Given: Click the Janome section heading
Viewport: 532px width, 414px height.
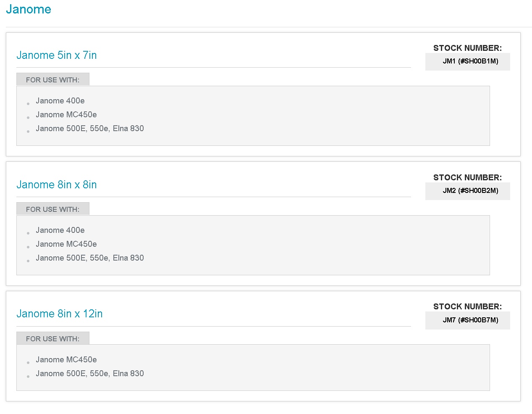Looking at the screenshot, I should tap(29, 9).
